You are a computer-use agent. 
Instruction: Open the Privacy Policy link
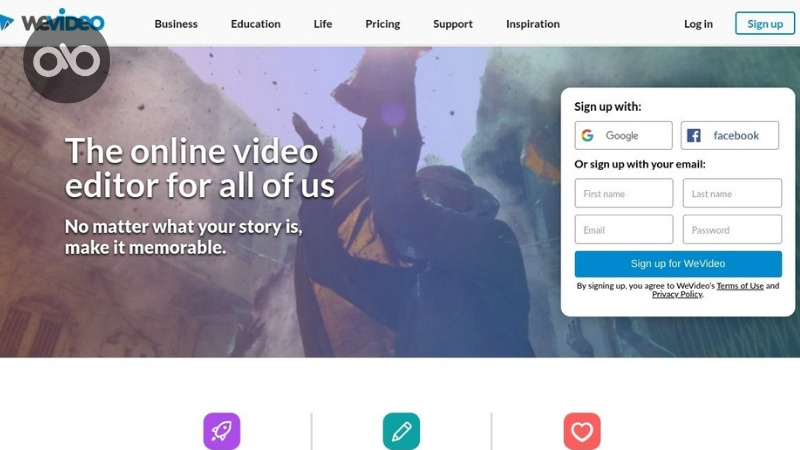(x=677, y=294)
